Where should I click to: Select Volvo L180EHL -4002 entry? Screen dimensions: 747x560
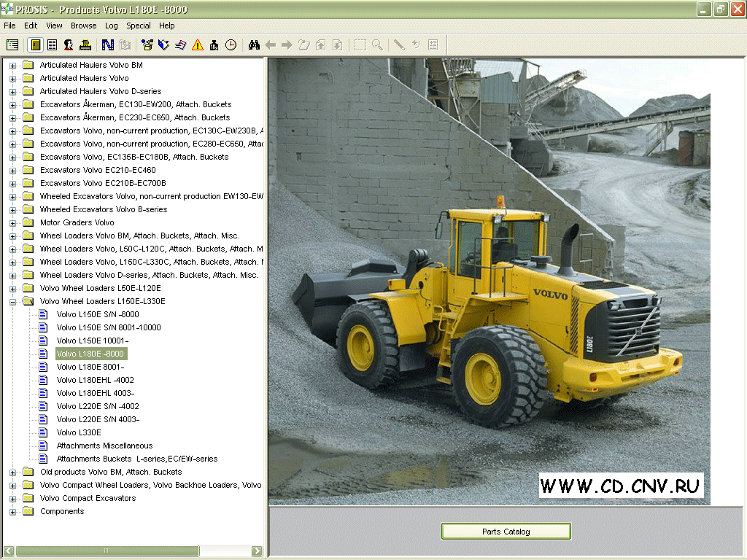pos(96,380)
